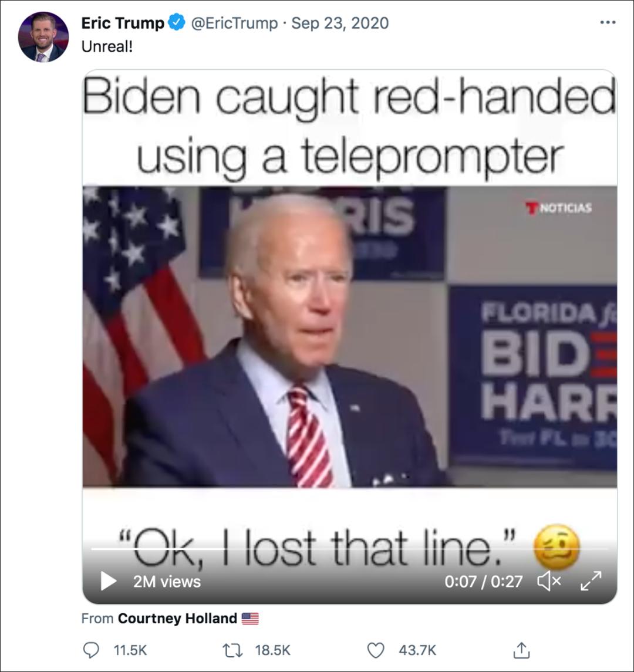Open the reply speech-bubble icon
634x672 pixels.
[x=91, y=650]
